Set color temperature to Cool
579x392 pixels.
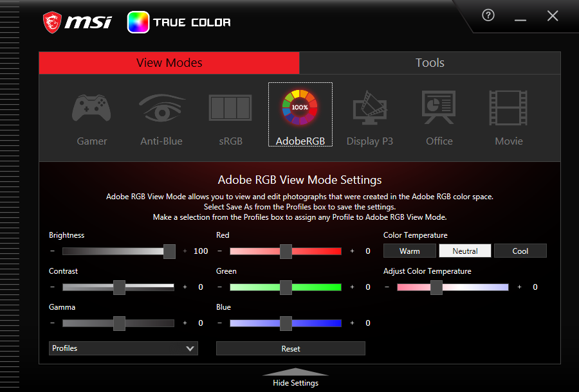[x=520, y=251]
